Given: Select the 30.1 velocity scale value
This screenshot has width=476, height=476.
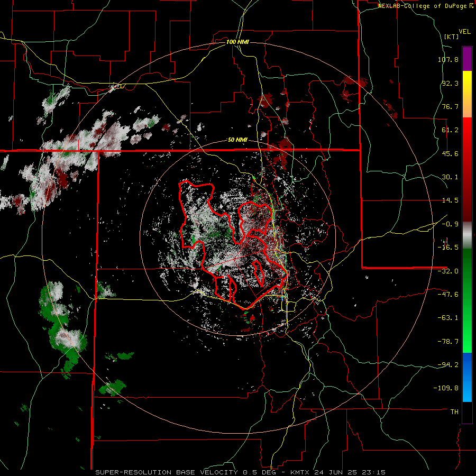Looking at the screenshot, I should pyautogui.click(x=450, y=177).
